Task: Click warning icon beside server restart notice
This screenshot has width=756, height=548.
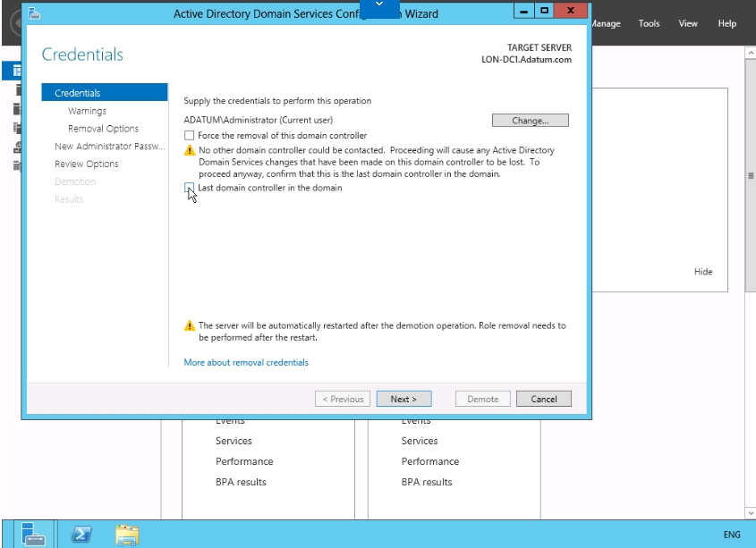Action: pyautogui.click(x=189, y=326)
